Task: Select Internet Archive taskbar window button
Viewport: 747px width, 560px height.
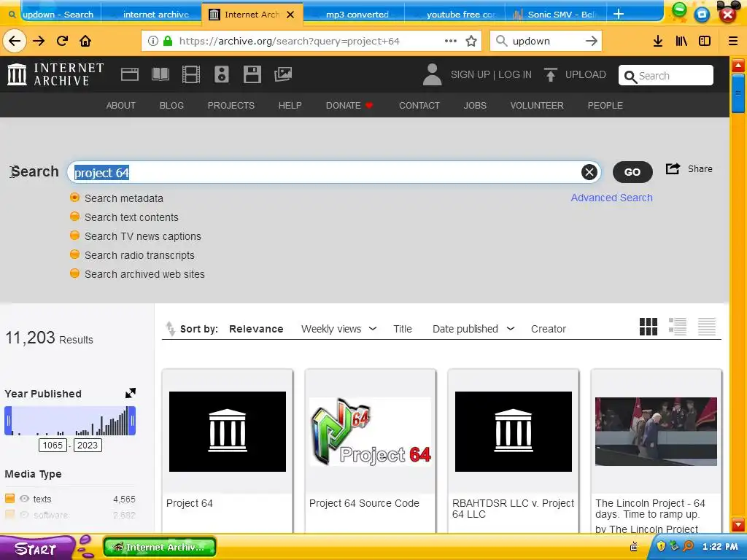Action: click(x=160, y=547)
